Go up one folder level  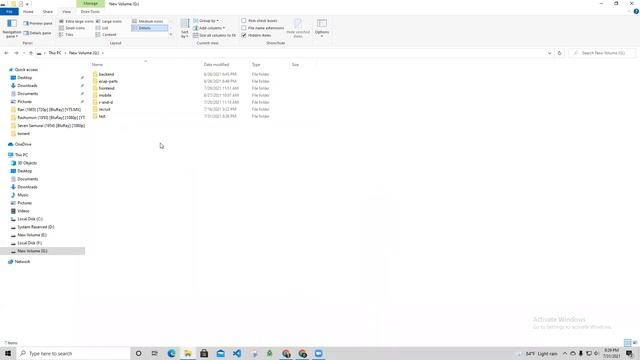(31, 53)
